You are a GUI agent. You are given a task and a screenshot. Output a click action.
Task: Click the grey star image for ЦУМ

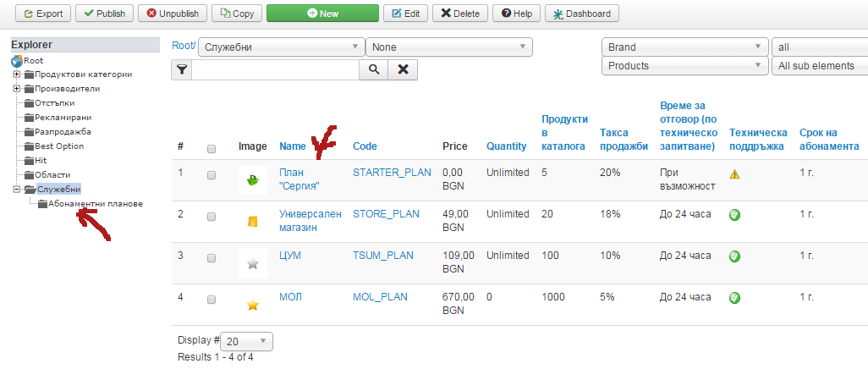pyautogui.click(x=252, y=263)
